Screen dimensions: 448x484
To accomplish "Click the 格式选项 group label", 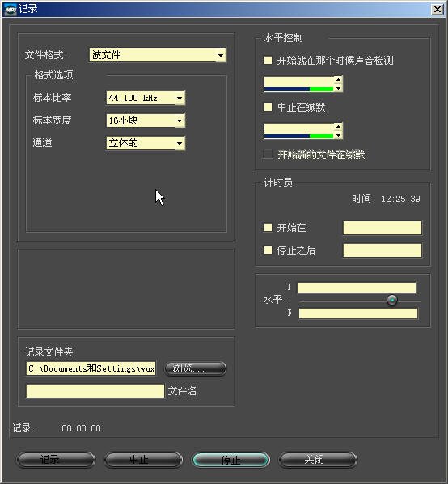I will pos(53,74).
